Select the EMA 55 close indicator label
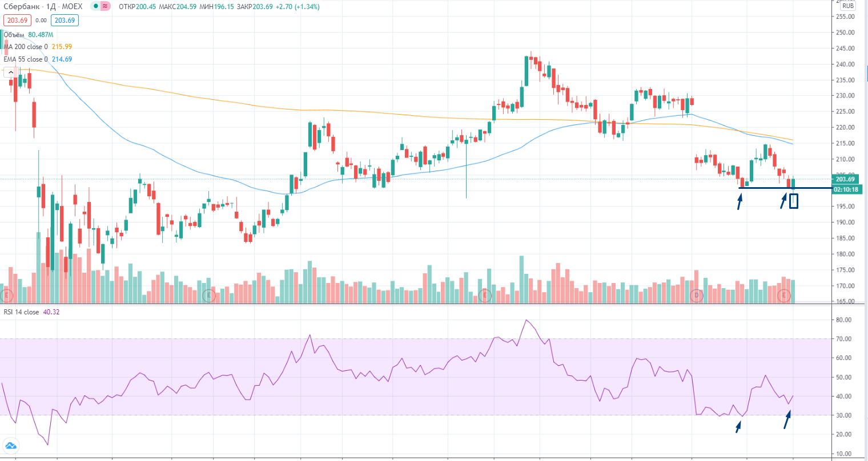This screenshot has height=461, width=868. [x=26, y=59]
